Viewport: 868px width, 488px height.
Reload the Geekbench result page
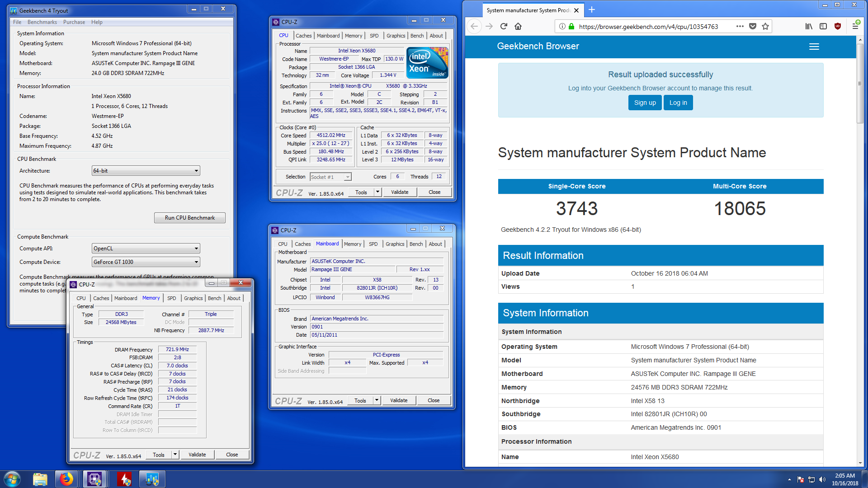[x=504, y=26]
